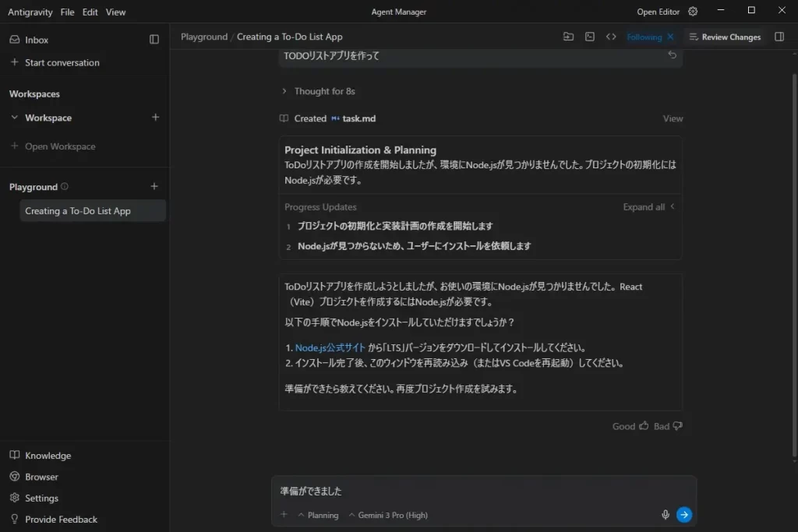Click Review Changes
The width and height of the screenshot is (798, 532).
(725, 37)
